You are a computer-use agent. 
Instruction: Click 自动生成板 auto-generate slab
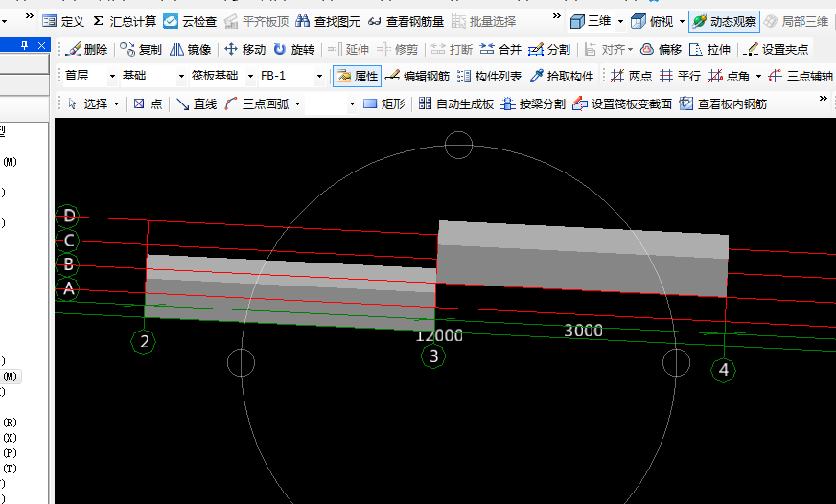coord(455,103)
